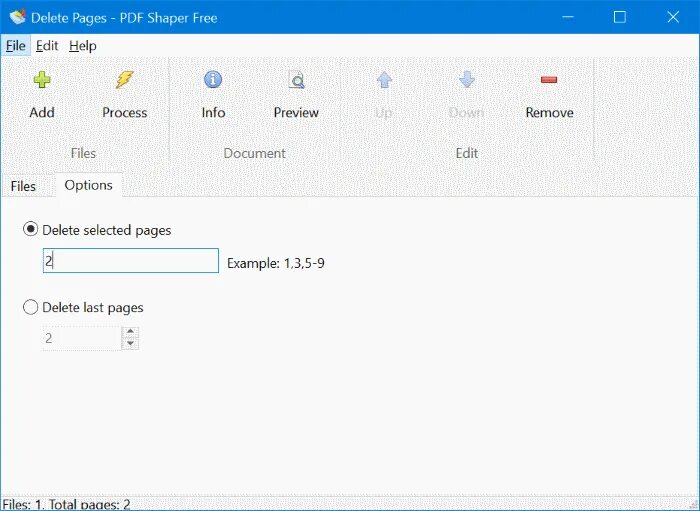Open the Help menu
700x511 pixels.
pyautogui.click(x=83, y=46)
